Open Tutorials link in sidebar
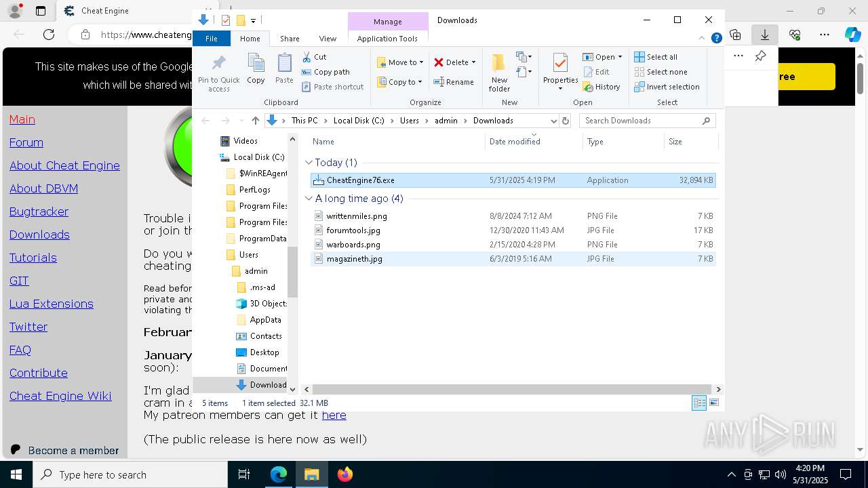The image size is (868, 488). (33, 258)
